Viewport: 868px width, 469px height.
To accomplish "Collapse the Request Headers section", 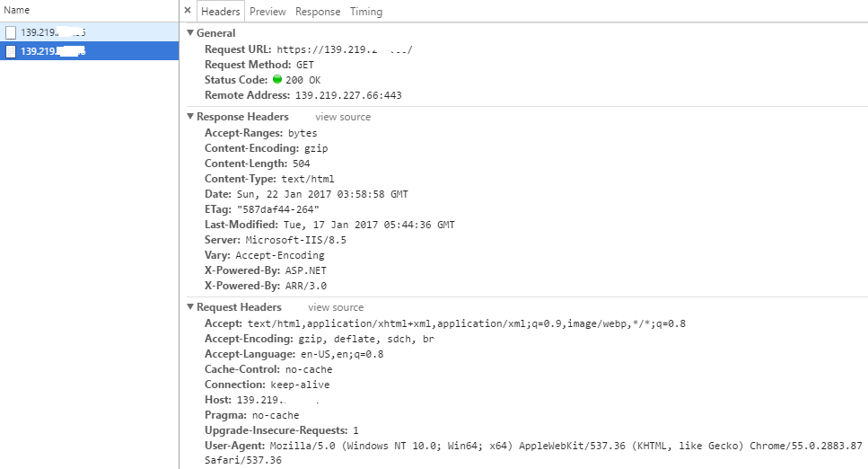I will point(190,307).
